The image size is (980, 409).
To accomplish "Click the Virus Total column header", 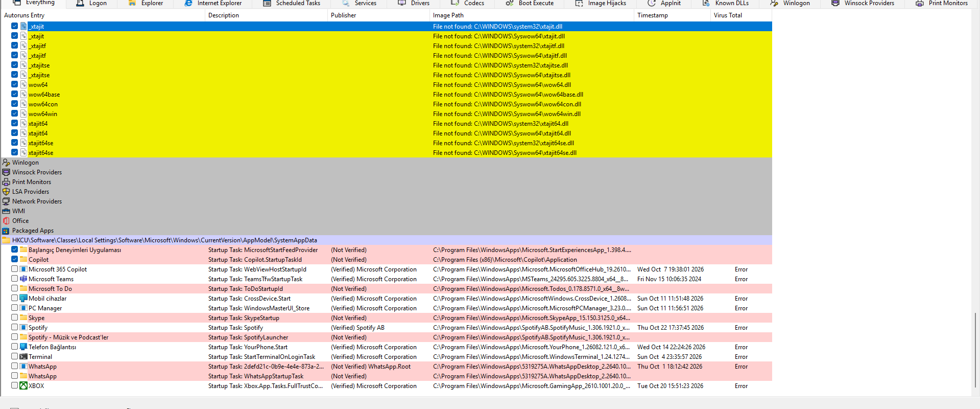I will 741,15.
